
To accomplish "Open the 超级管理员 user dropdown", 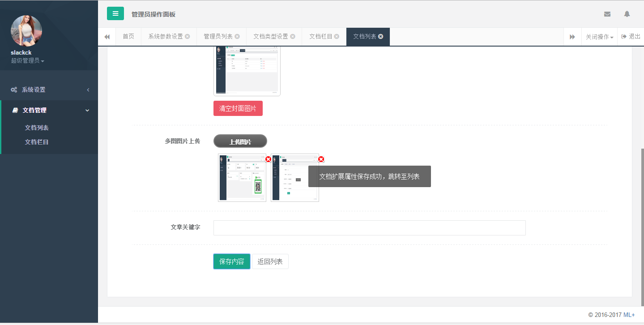I will [27, 60].
